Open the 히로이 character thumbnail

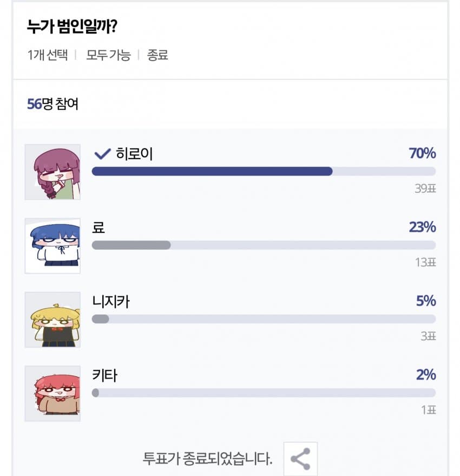(52, 172)
